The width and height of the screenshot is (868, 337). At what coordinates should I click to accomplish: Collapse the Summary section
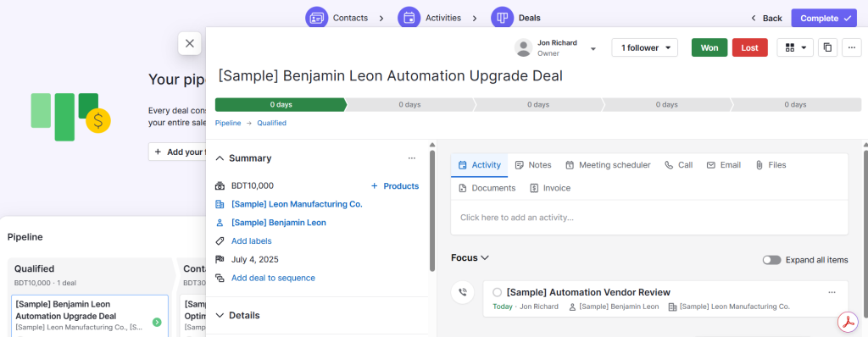tap(220, 158)
